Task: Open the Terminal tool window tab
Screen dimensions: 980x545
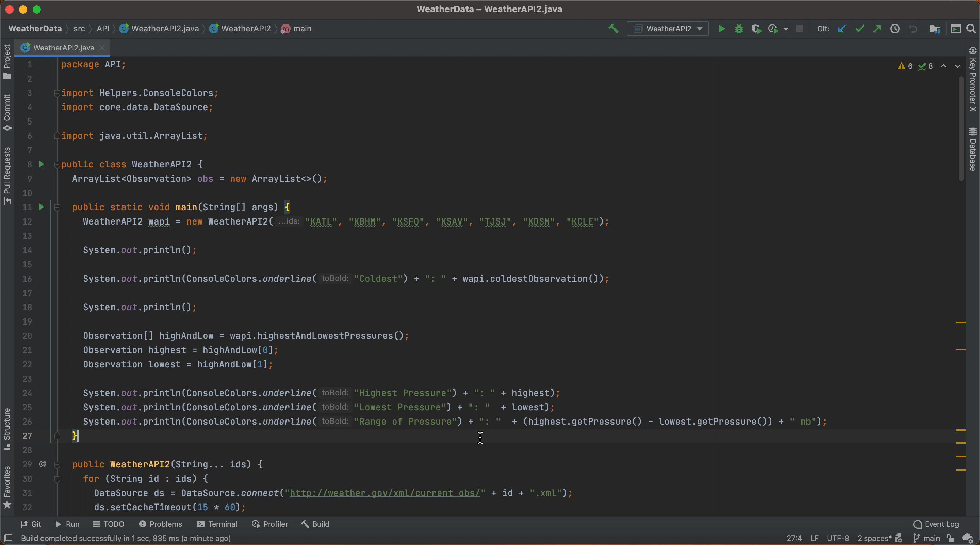Action: click(x=217, y=524)
